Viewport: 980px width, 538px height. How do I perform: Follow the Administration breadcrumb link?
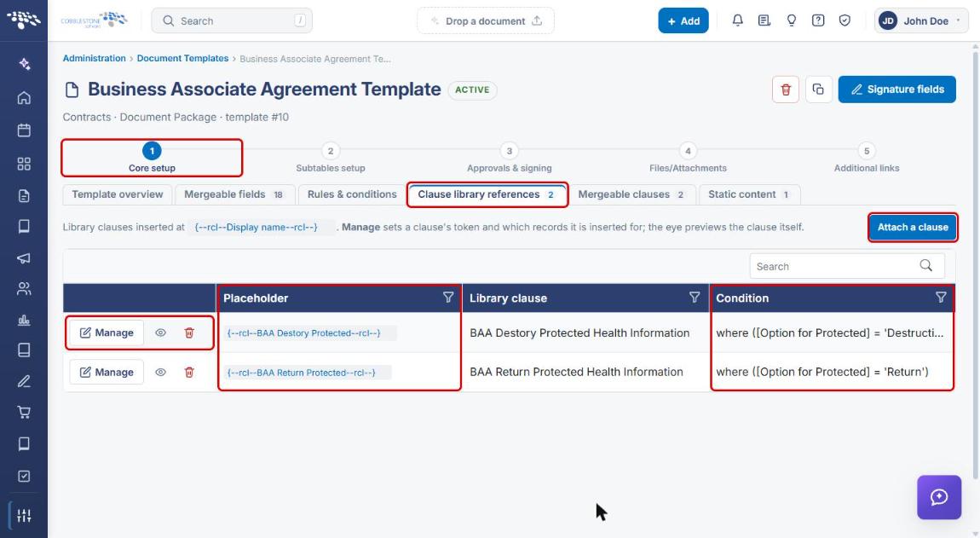point(94,58)
